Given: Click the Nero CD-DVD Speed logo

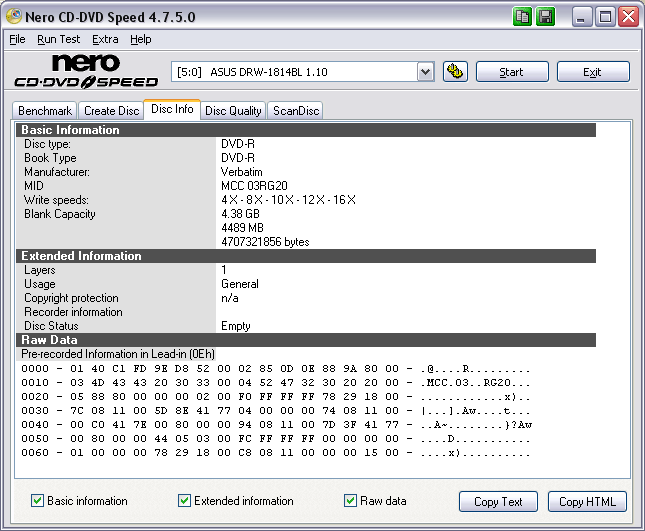Looking at the screenshot, I should [x=86, y=72].
